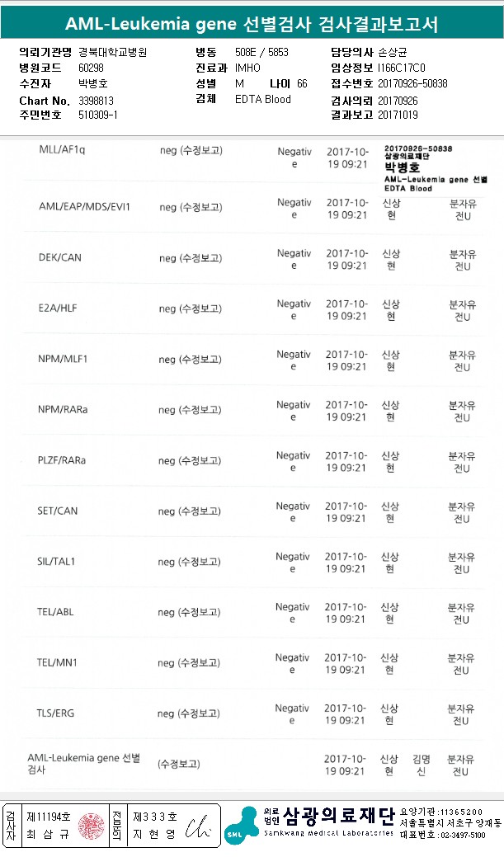Click 김명신 name in the last row
504x857 pixels.
(x=422, y=765)
